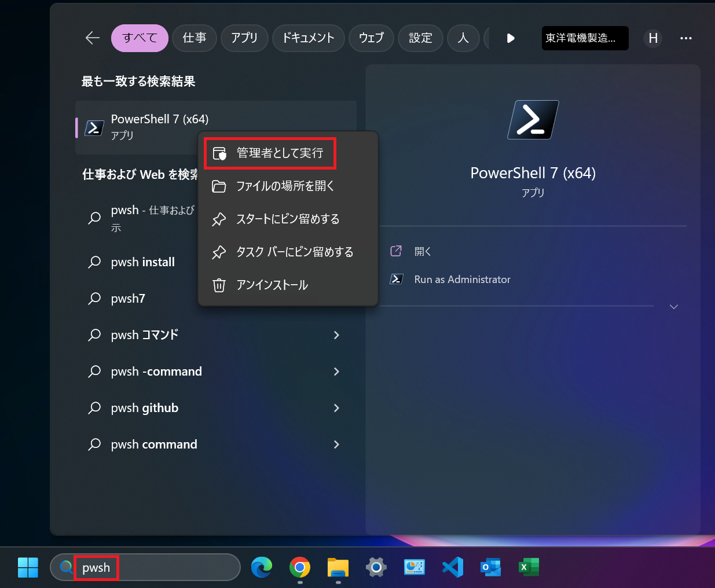Expand the down chevron under Run as Administrator
The width and height of the screenshot is (715, 588).
(673, 307)
